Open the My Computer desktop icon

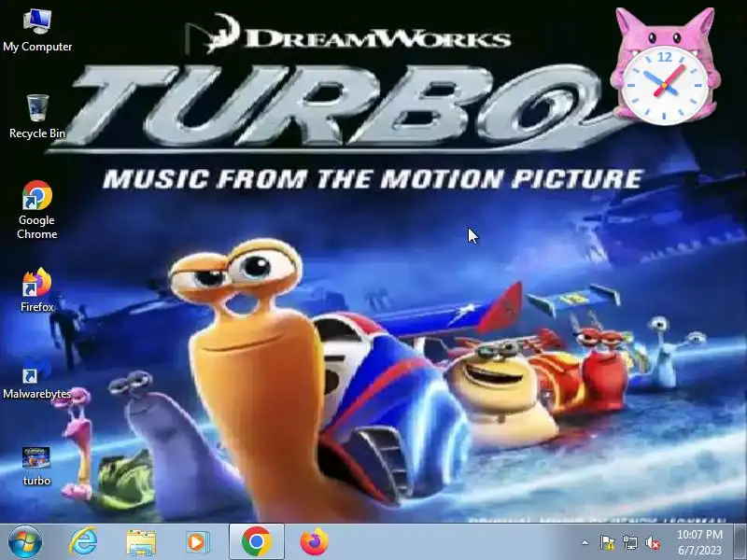pyautogui.click(x=37, y=30)
